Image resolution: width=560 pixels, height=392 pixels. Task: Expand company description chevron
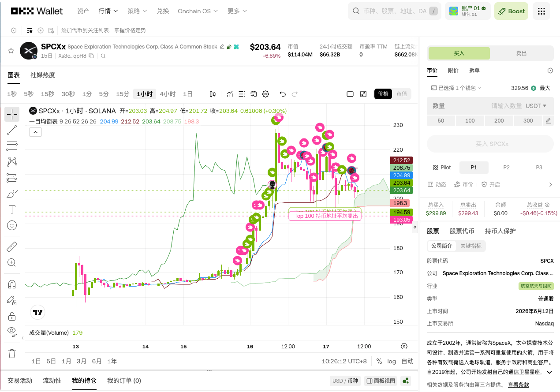coord(549,373)
